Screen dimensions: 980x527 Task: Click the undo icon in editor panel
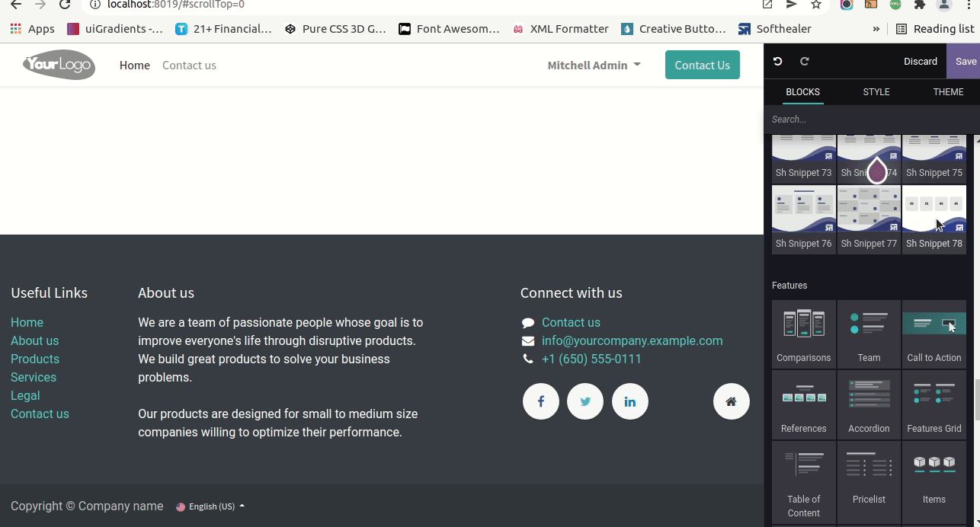click(x=777, y=61)
